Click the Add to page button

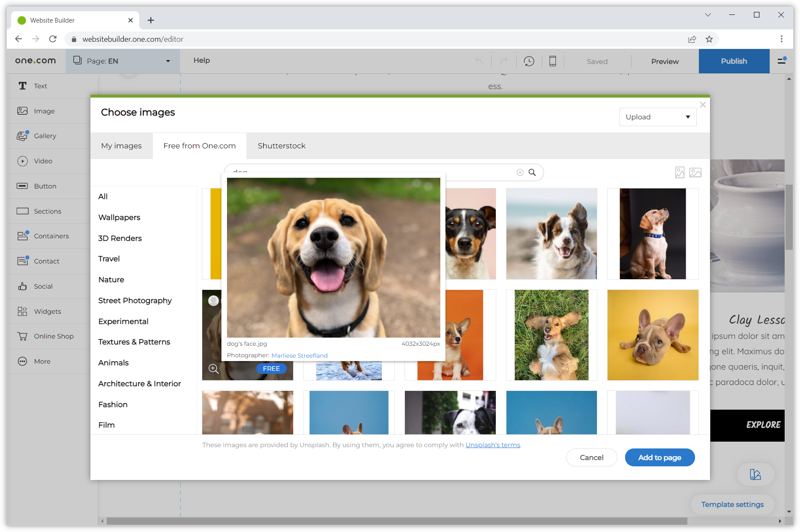pyautogui.click(x=660, y=457)
